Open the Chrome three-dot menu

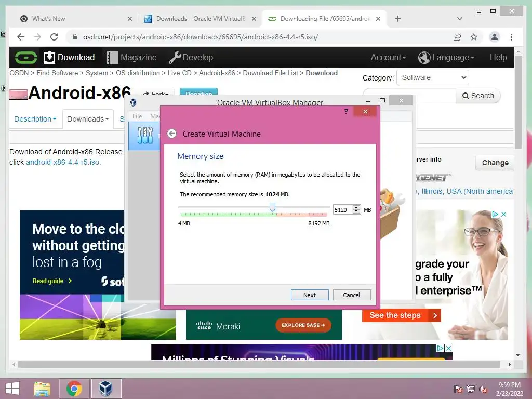511,37
